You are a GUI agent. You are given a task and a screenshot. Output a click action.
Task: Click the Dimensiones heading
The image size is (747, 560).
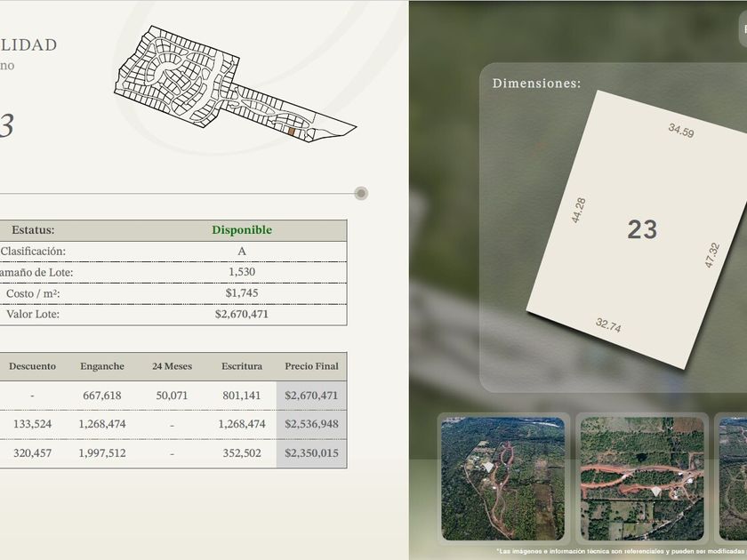coord(536,84)
